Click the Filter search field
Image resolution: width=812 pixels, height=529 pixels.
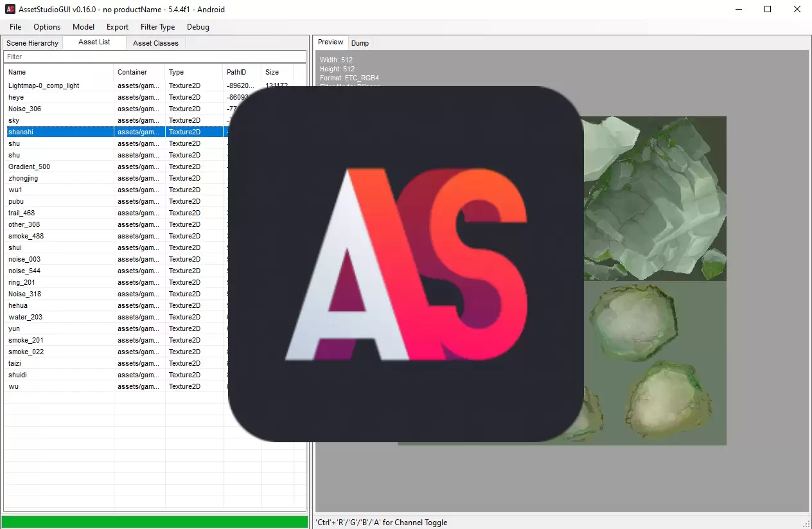[155, 57]
